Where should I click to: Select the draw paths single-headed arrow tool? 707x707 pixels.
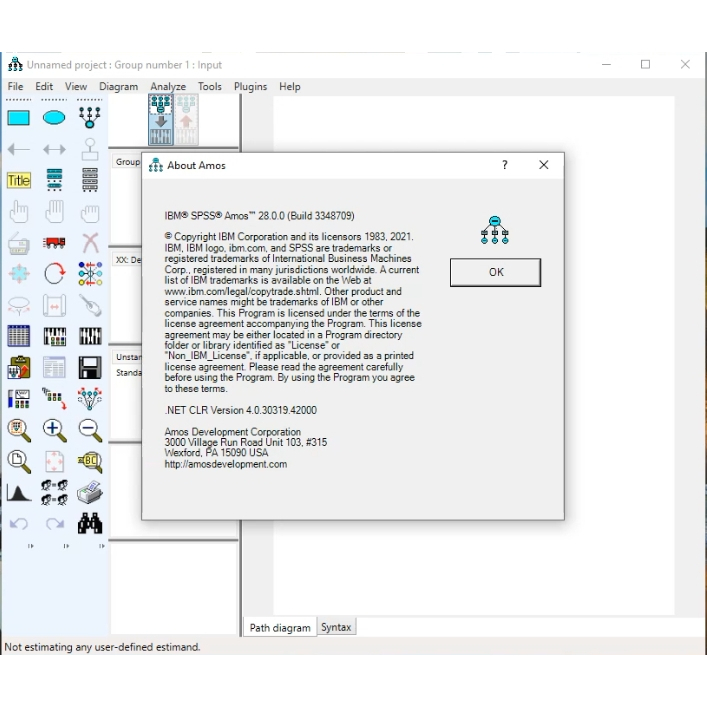click(18, 149)
